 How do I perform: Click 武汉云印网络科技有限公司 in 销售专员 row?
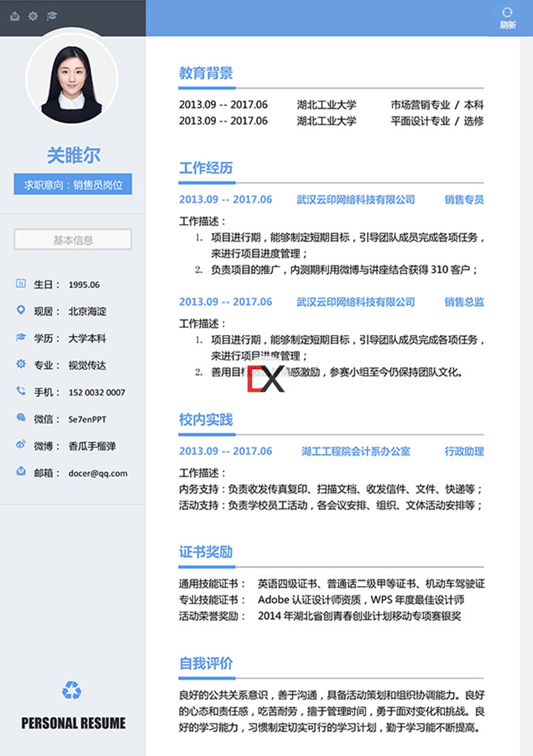click(355, 200)
